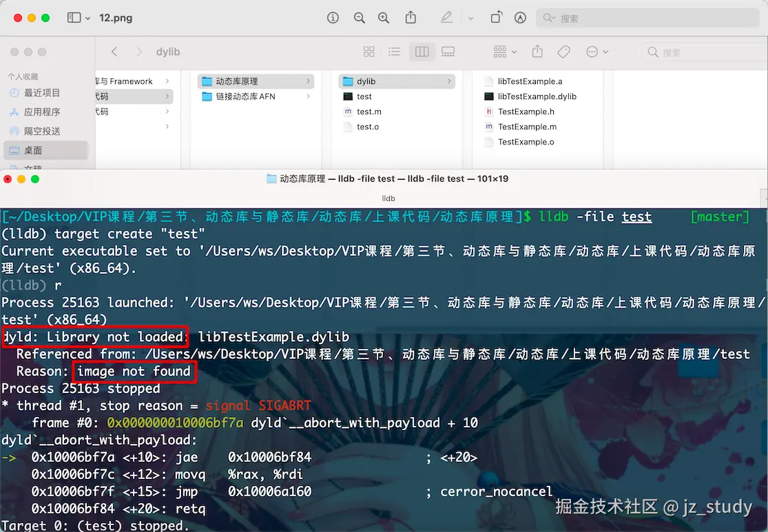The height and width of the screenshot is (532, 768).
Task: Click the frame address 0x000000010006bf7a
Action: [175, 423]
